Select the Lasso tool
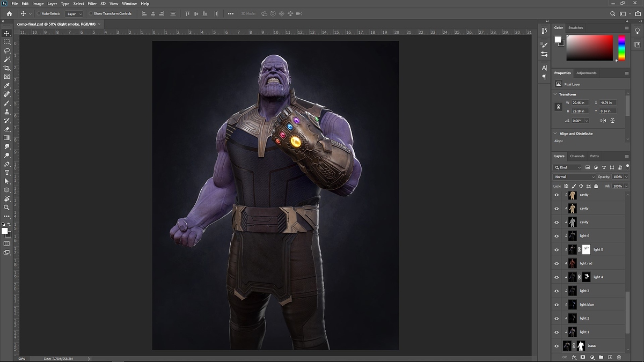Viewport: 644px width, 362px height. point(7,50)
